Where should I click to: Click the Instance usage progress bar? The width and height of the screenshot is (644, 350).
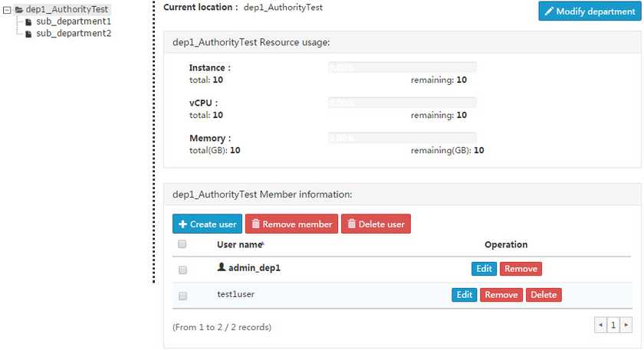(x=402, y=67)
